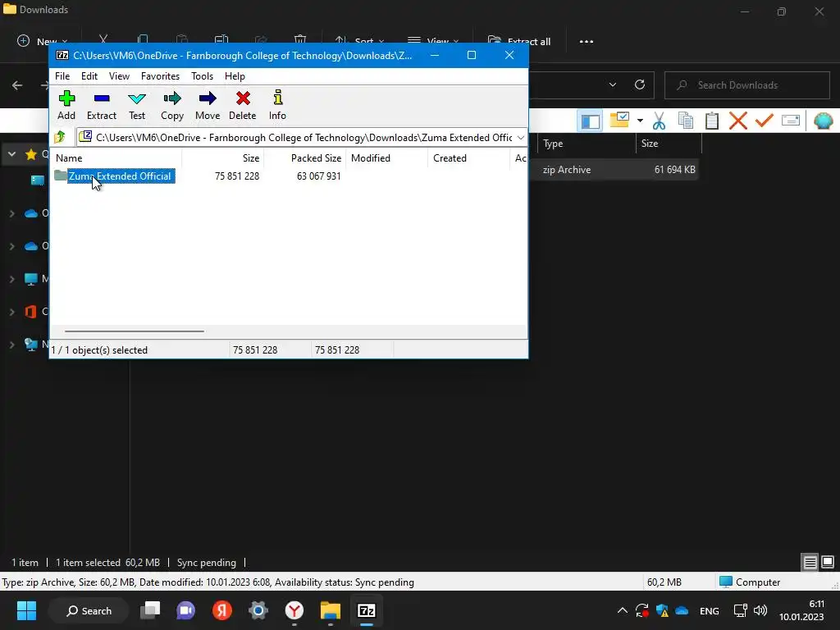The height and width of the screenshot is (630, 840).
Task: Expand the Network tree node
Action: click(11, 345)
